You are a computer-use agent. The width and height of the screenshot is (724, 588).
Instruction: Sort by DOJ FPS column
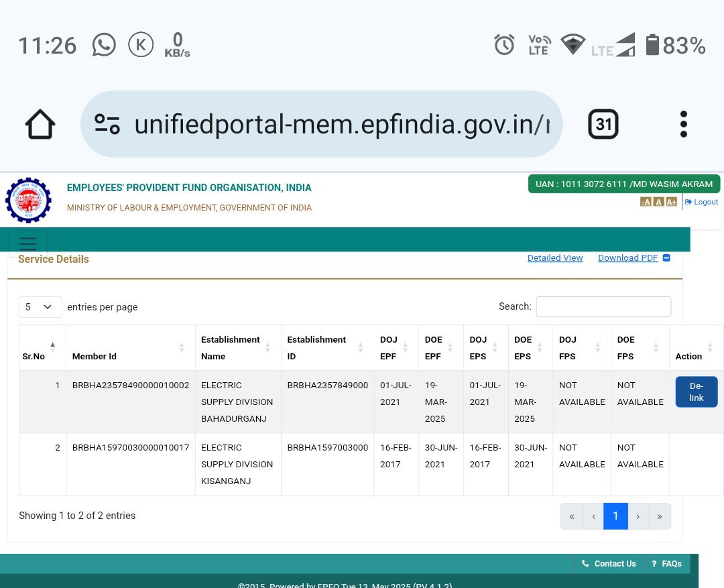point(582,348)
